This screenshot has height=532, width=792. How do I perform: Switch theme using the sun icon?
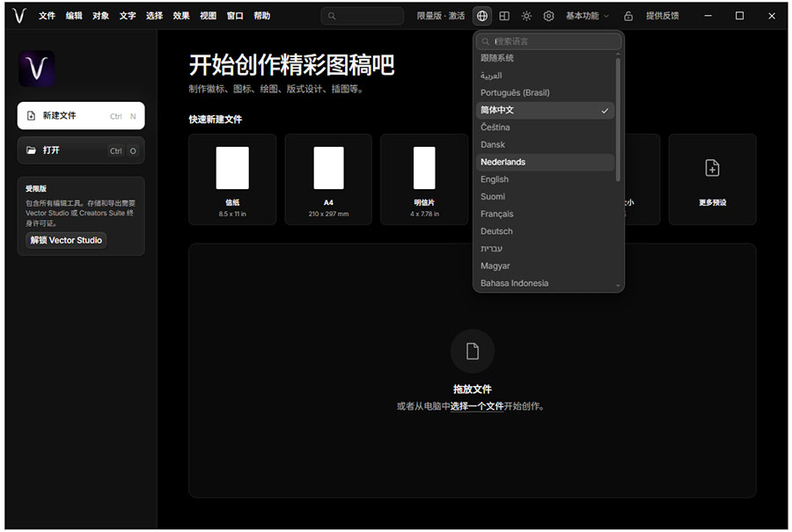click(526, 16)
